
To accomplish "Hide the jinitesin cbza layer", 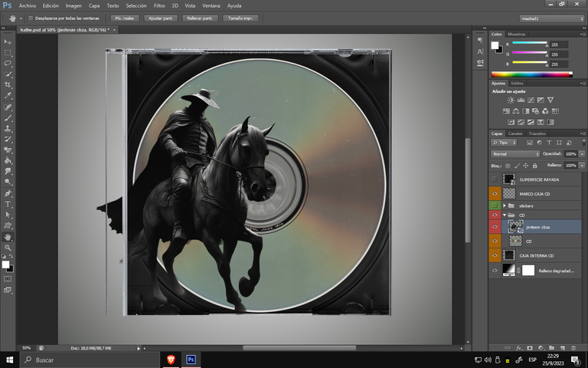I will click(495, 227).
